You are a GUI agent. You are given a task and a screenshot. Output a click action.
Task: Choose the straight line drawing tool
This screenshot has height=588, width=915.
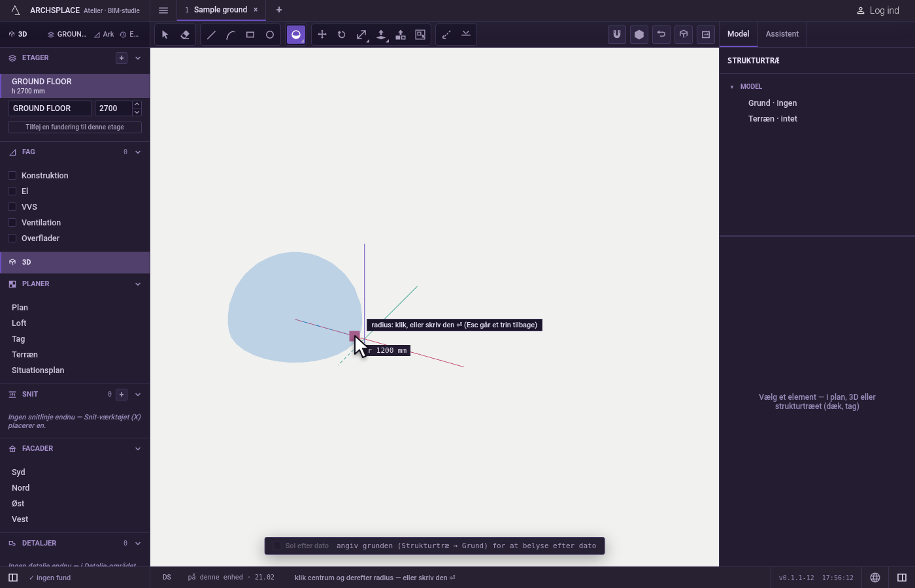211,35
